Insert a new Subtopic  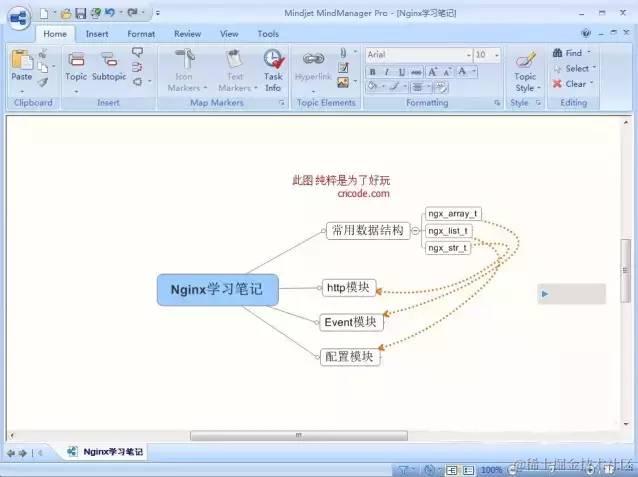[109, 66]
